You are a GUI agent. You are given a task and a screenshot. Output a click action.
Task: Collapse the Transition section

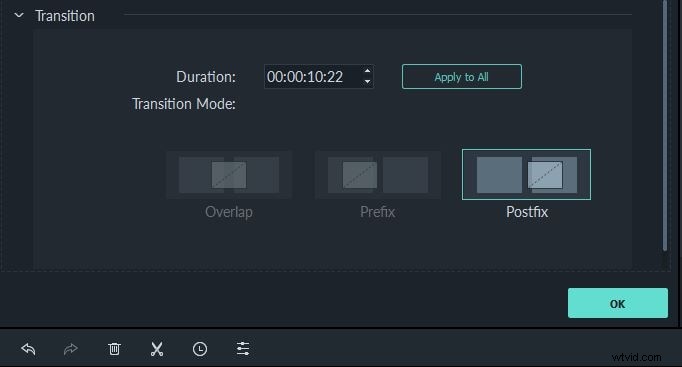point(19,16)
